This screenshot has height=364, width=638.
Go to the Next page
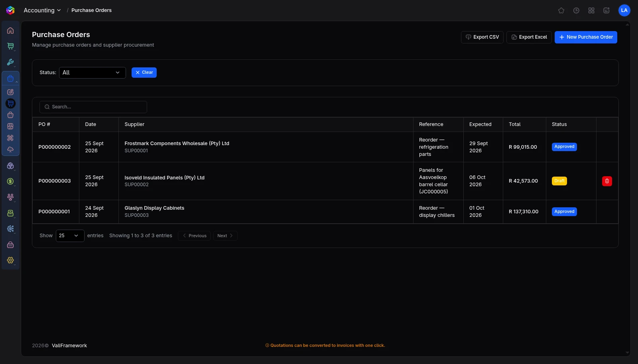pyautogui.click(x=225, y=236)
